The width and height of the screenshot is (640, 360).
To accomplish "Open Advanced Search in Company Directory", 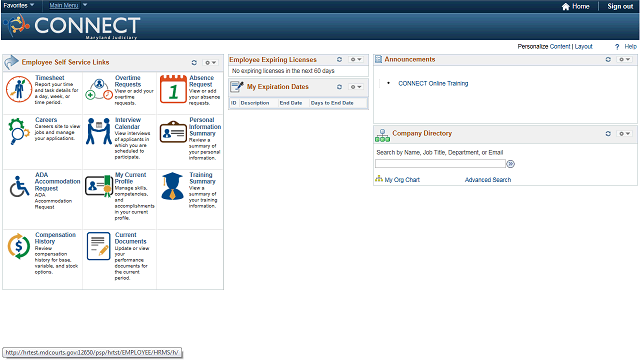I will pos(488,180).
